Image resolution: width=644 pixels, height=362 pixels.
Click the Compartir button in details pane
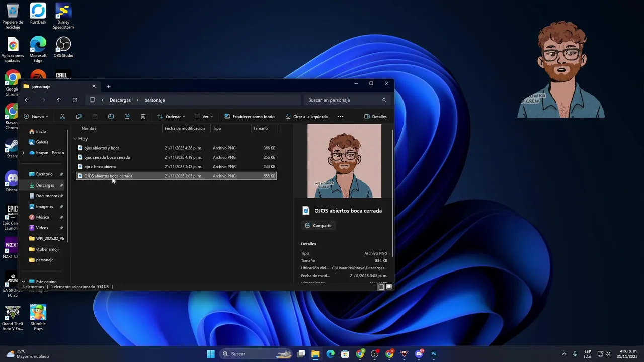pos(318,225)
